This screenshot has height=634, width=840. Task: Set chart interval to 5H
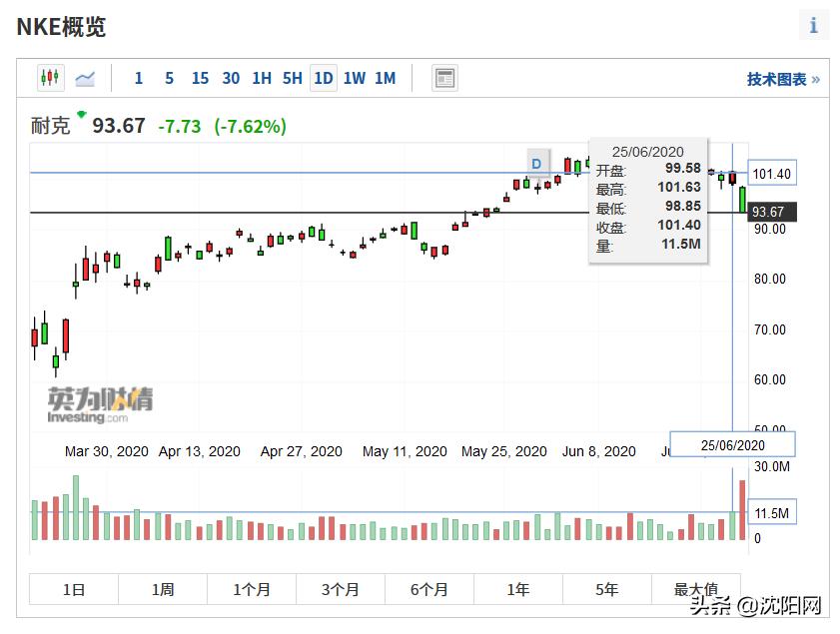292,78
